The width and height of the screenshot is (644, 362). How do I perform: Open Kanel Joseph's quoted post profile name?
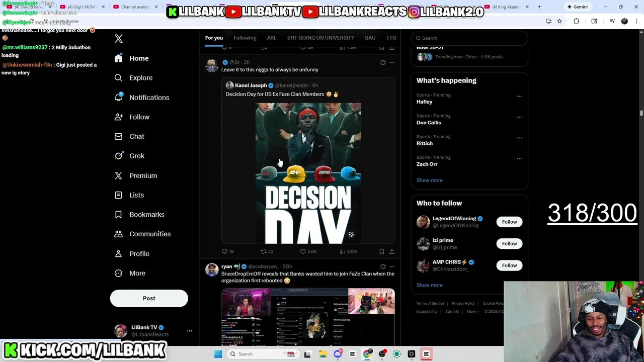[251, 85]
